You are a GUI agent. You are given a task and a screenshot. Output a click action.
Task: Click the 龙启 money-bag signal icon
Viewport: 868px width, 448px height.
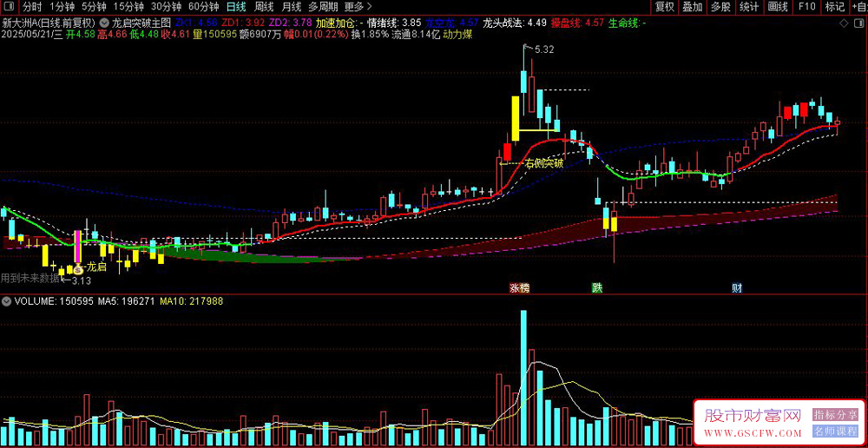coord(79,270)
